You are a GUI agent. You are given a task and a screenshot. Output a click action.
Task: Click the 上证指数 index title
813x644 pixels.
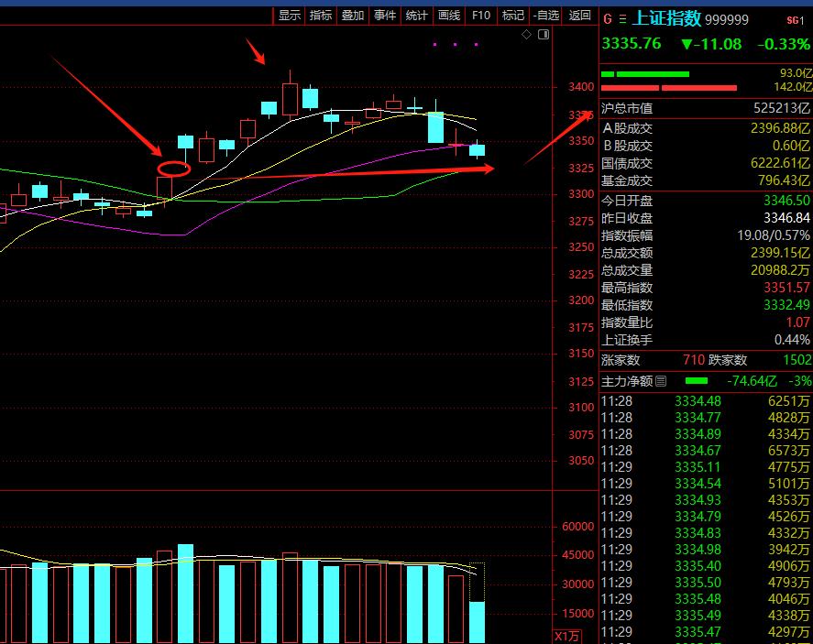(x=666, y=18)
